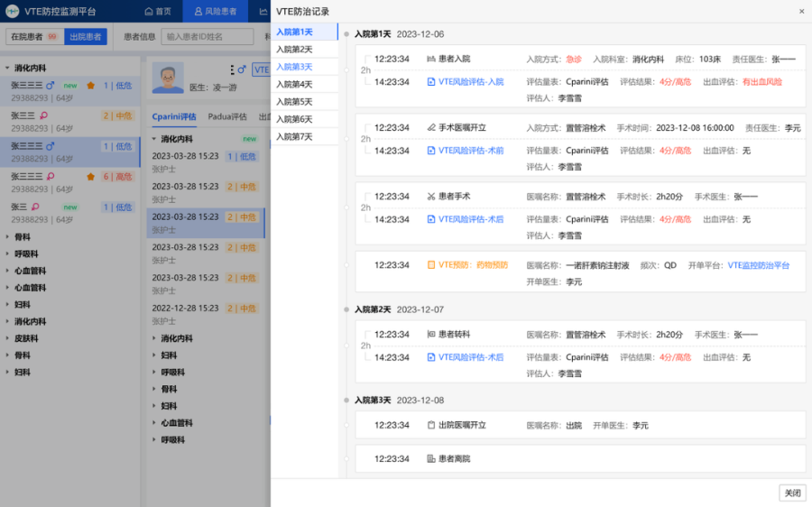This screenshot has height=507, width=812.
Task: Open VTE风险评估-术前 link
Action: [471, 151]
